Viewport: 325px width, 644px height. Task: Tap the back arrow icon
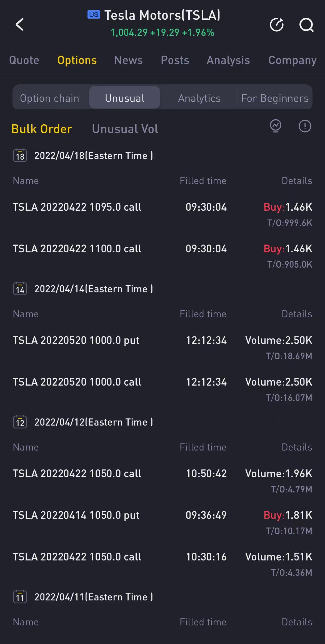pyautogui.click(x=19, y=24)
